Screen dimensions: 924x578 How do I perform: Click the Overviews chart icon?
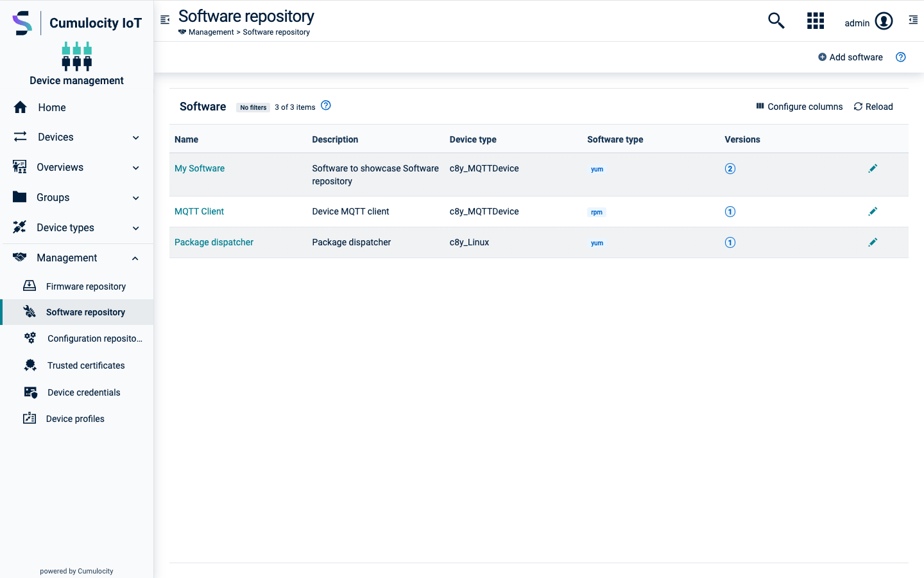pyautogui.click(x=20, y=167)
